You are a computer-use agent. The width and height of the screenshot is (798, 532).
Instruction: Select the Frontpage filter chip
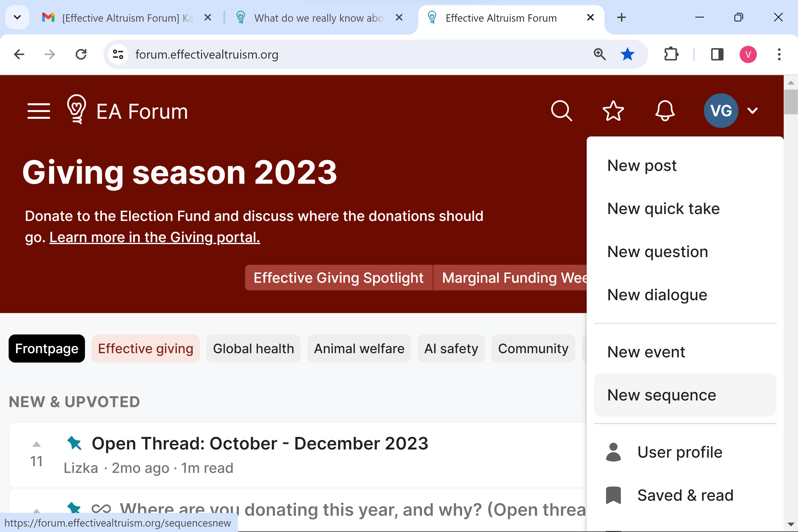[47, 349]
